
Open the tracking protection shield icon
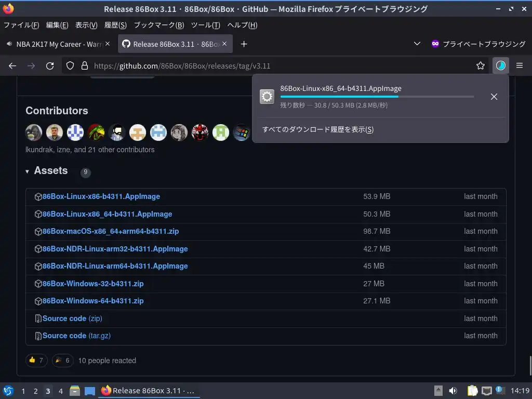(70, 66)
